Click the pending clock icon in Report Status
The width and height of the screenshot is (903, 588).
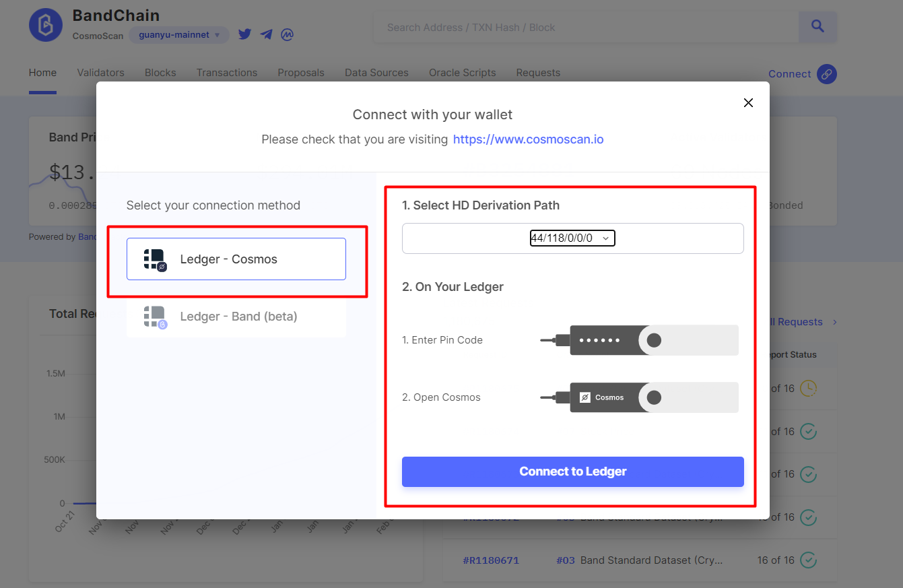807,389
